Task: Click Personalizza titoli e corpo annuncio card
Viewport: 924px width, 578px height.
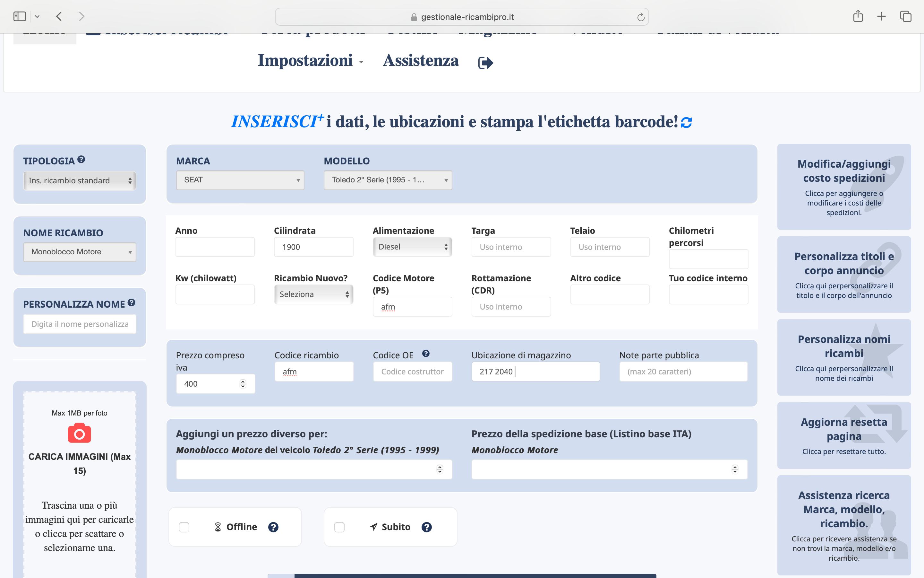Action: tap(844, 275)
